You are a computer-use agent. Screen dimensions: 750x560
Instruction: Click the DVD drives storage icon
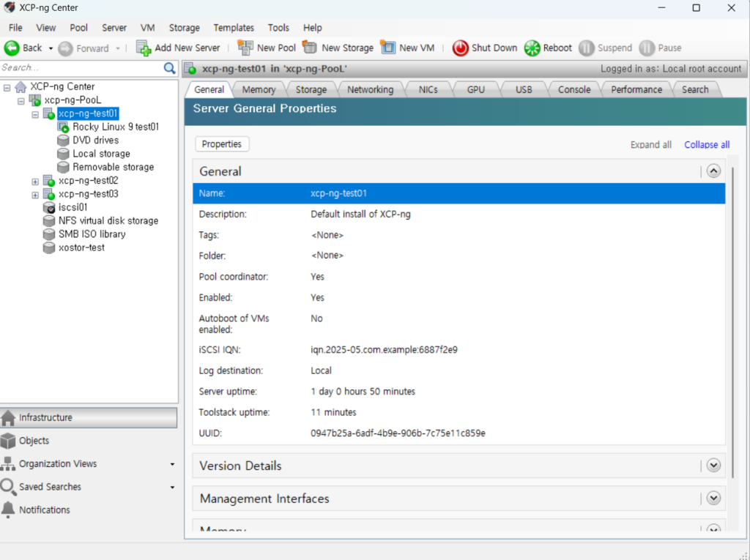point(63,140)
